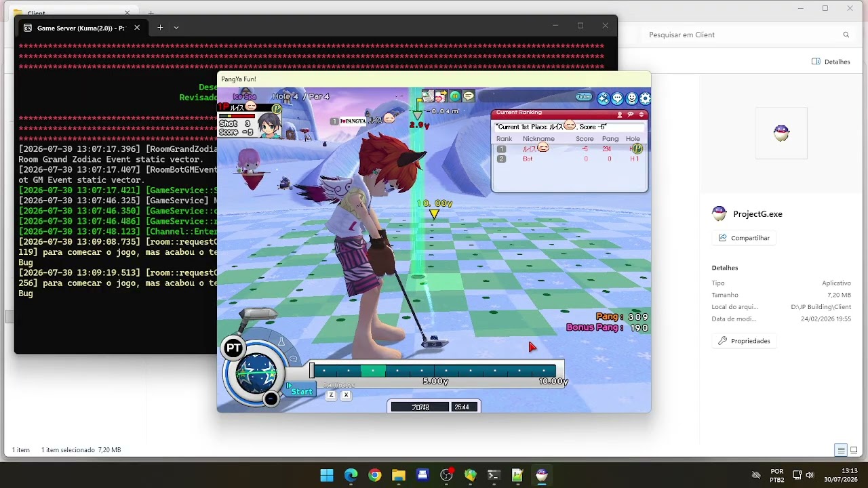Click the Game Server (Kuma(2.0)) terminal tab
This screenshot has width=868, height=488.
pyautogui.click(x=81, y=28)
